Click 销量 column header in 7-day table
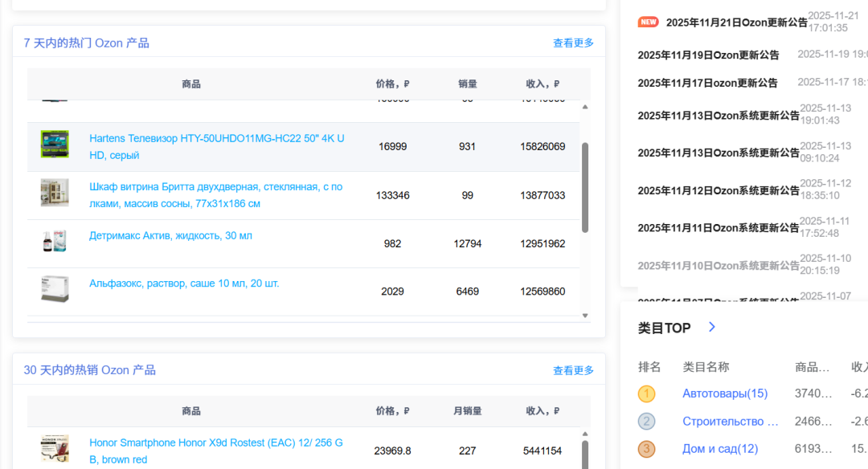The width and height of the screenshot is (868, 469). click(467, 84)
